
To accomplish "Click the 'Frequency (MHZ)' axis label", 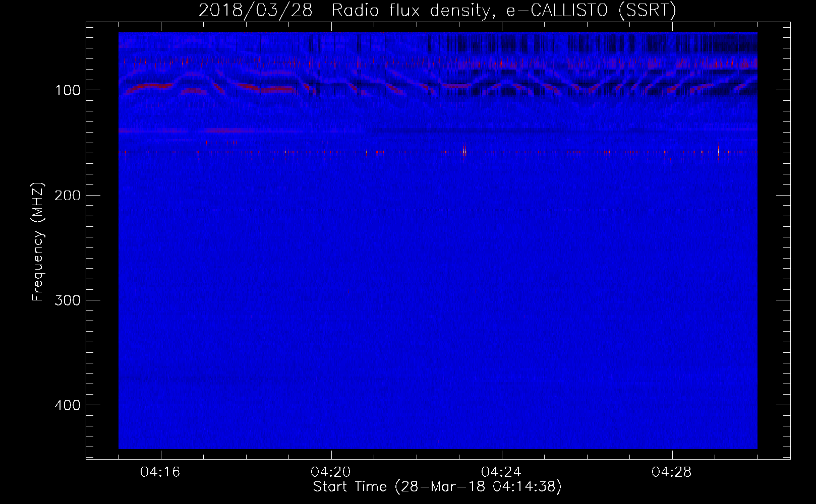I will (x=38, y=242).
